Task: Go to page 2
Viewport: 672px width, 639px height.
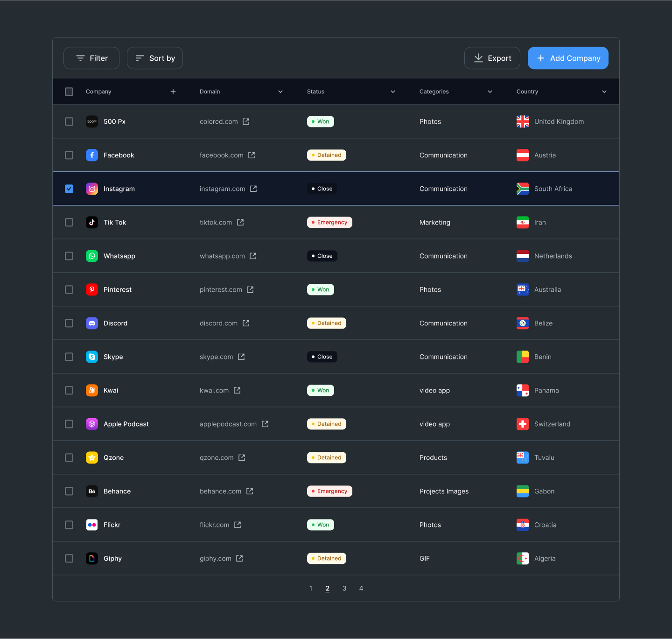Action: point(328,588)
